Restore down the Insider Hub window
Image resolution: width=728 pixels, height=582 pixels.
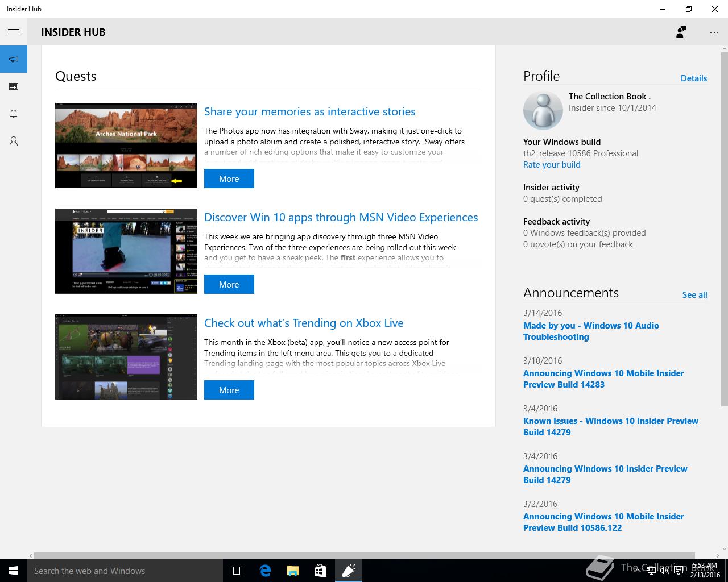pos(689,9)
